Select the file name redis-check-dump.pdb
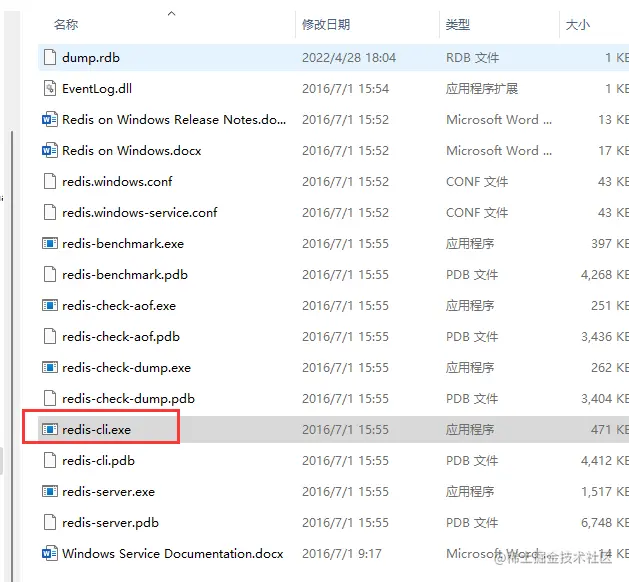The height and width of the screenshot is (582, 629). click(x=128, y=399)
